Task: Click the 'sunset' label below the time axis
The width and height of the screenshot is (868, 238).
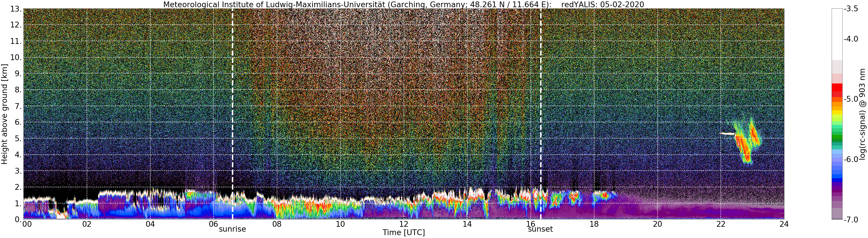Action: [x=540, y=229]
